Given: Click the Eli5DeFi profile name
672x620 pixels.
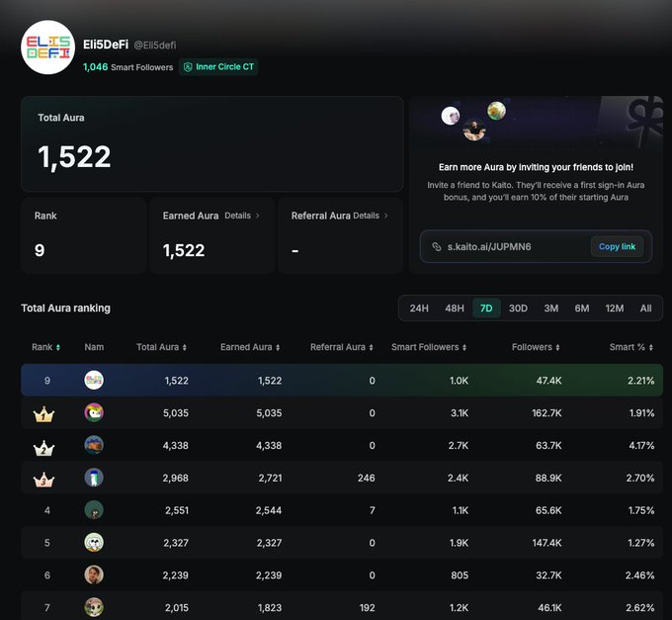Looking at the screenshot, I should (106, 44).
